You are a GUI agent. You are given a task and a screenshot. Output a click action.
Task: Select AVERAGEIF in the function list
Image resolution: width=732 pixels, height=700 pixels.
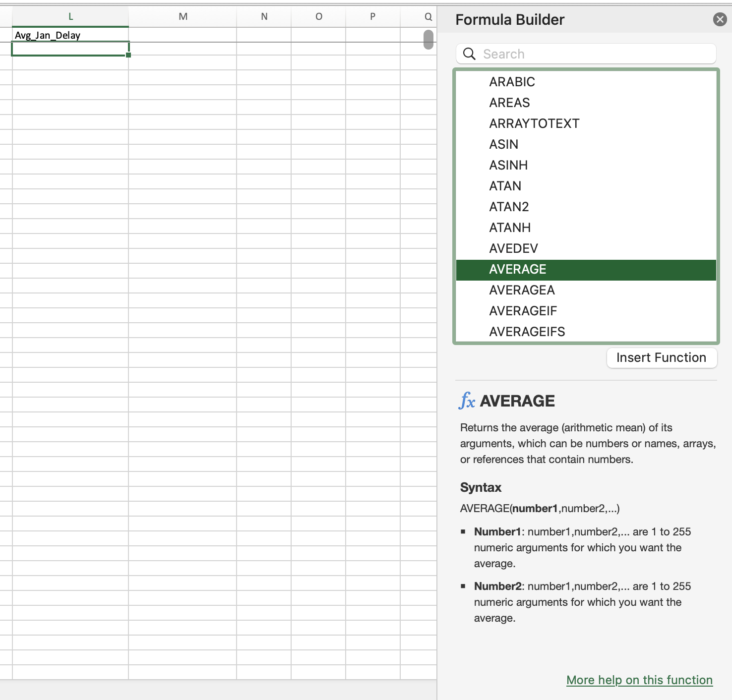click(523, 311)
